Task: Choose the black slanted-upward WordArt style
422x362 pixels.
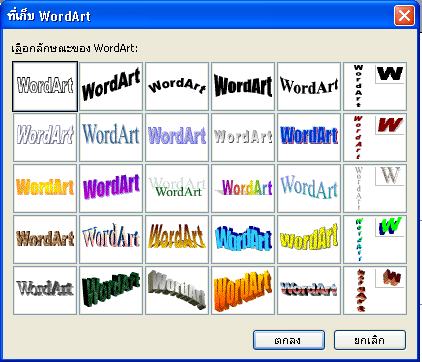Action: [x=111, y=86]
